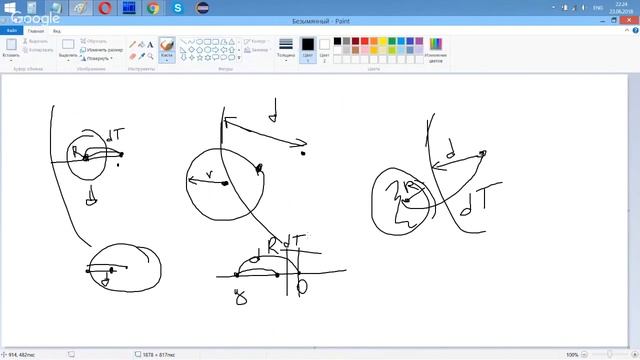Select the Color picker eyedropper tool

[142, 56]
